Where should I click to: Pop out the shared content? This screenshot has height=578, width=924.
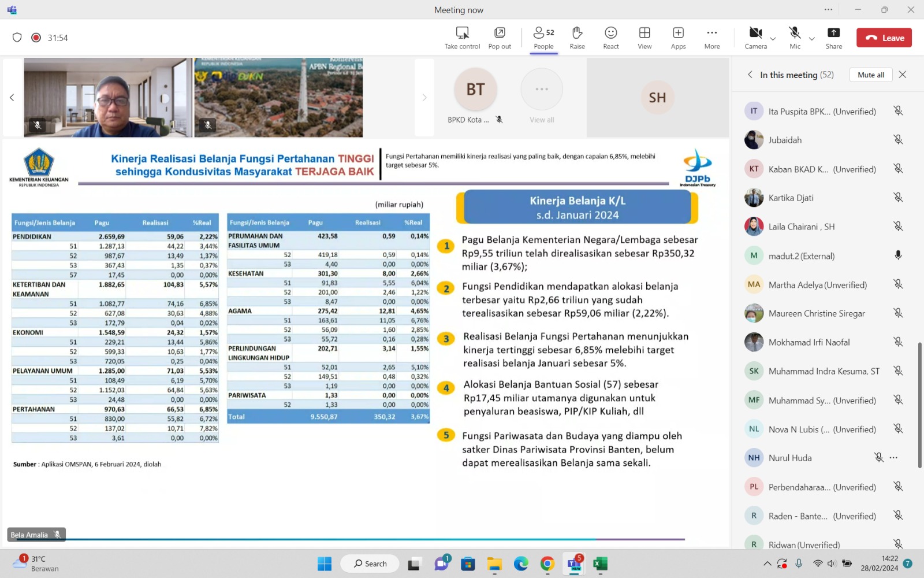click(x=500, y=33)
